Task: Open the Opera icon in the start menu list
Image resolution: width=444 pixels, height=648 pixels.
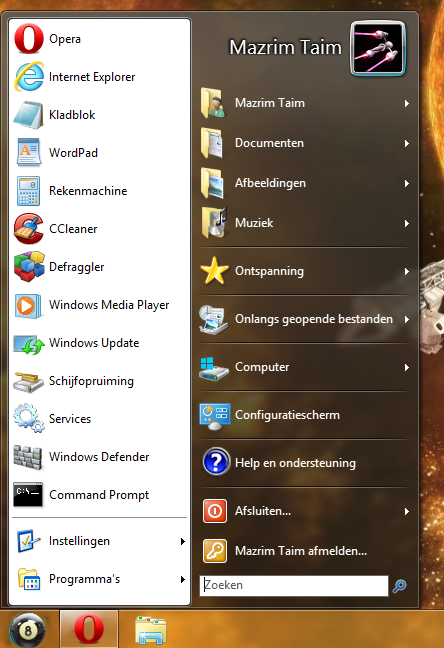Action: [29, 38]
